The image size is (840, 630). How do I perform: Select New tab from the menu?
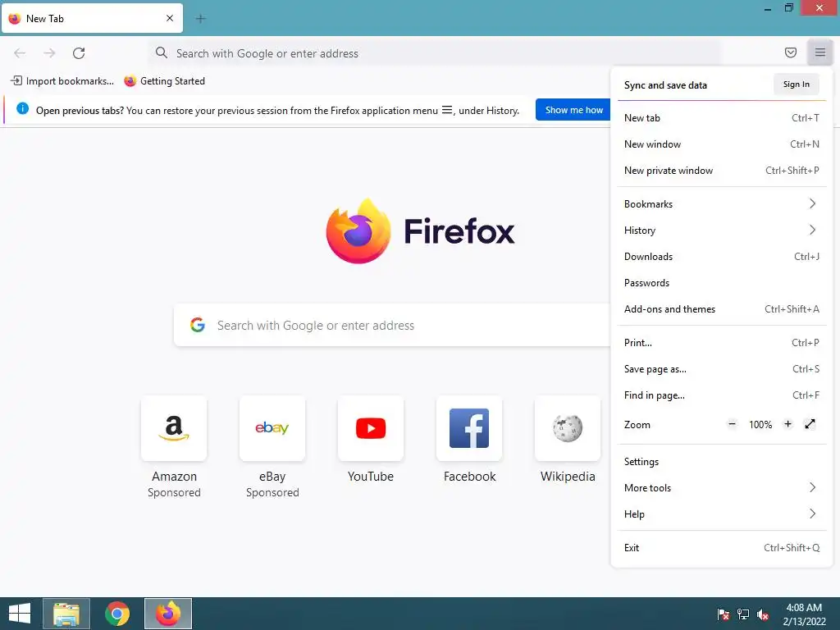pos(722,118)
